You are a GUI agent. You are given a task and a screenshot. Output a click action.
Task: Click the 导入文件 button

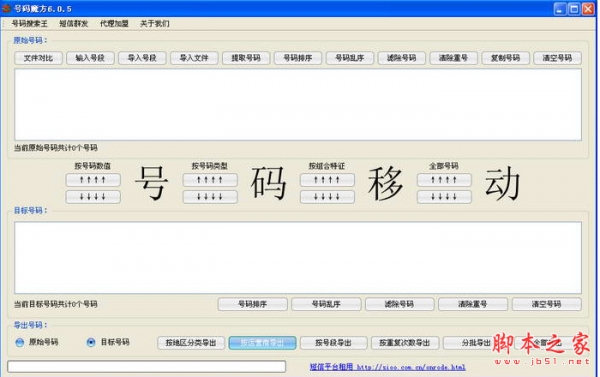point(194,58)
